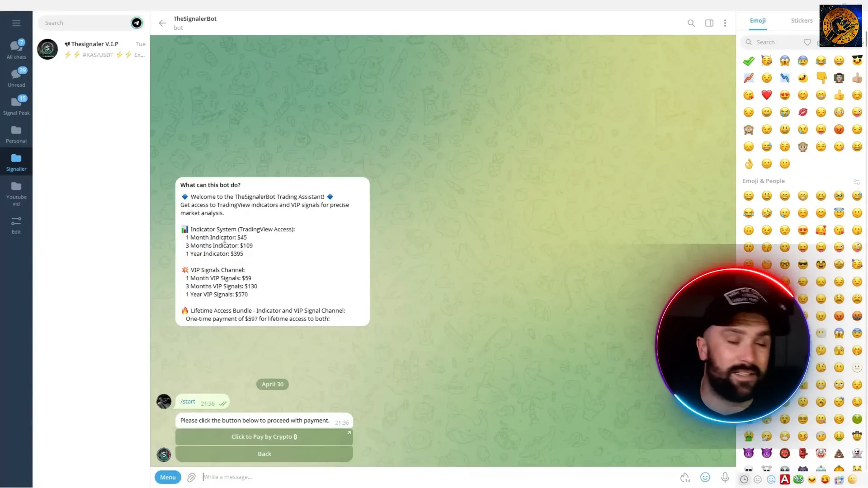
Task: Select the green YES emoji pack
Action: pyautogui.click(x=798, y=479)
